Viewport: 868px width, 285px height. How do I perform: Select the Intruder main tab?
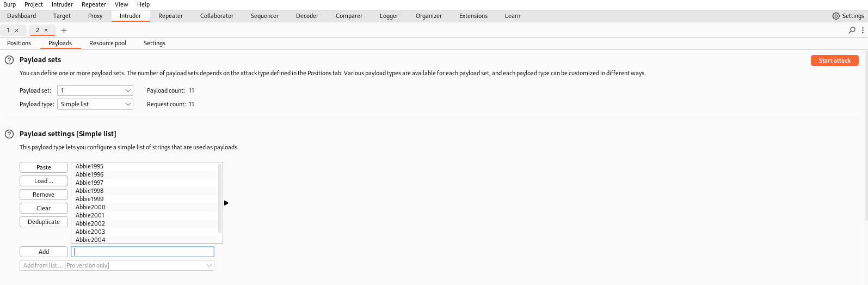click(131, 16)
